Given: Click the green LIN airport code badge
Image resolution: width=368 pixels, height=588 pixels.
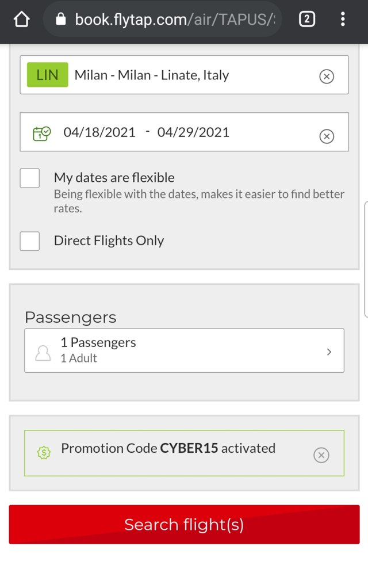Looking at the screenshot, I should pos(47,75).
